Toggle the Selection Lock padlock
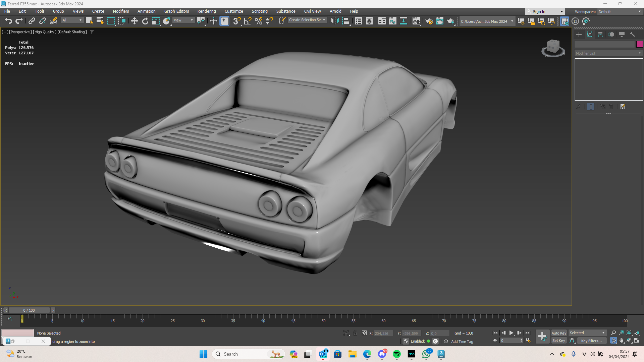 point(355,333)
